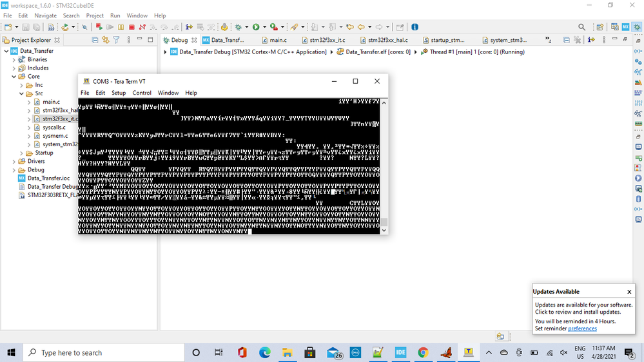Click Tera Term scrollbar thumb
This screenshot has height=362, width=644.
pos(384,222)
